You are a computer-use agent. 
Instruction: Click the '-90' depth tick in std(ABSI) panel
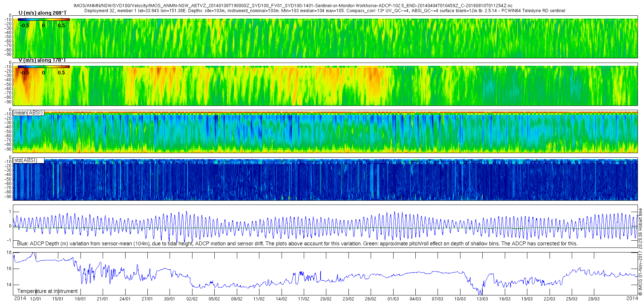tap(8, 197)
